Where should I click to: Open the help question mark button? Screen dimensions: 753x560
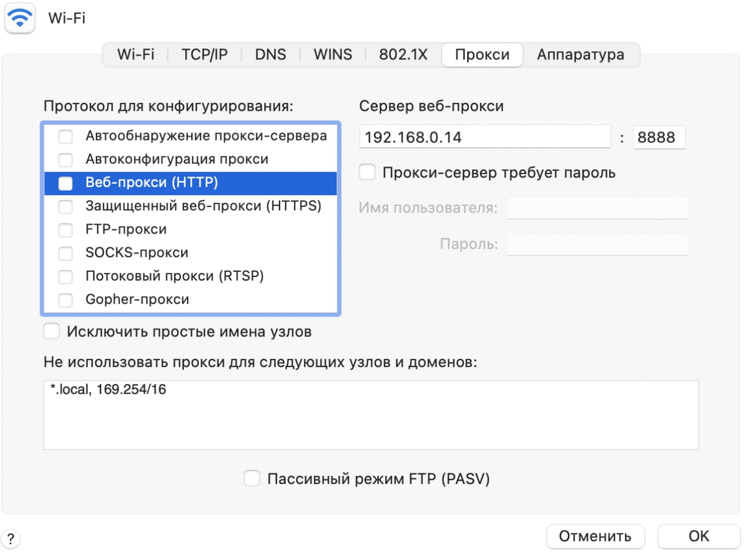coord(11,538)
